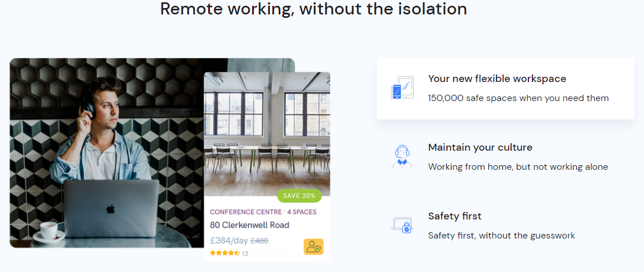The width and height of the screenshot is (644, 272).
Task: Click the five-star rating icons
Action: point(224,253)
